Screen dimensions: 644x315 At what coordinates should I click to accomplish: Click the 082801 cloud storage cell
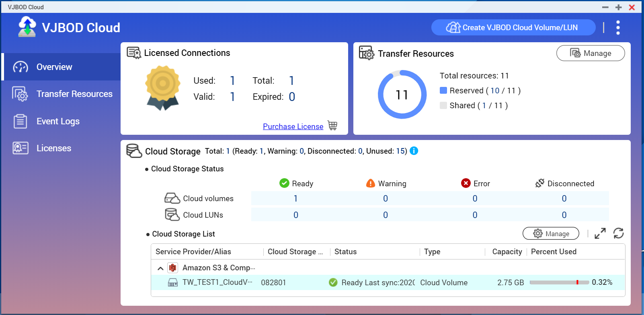(273, 282)
